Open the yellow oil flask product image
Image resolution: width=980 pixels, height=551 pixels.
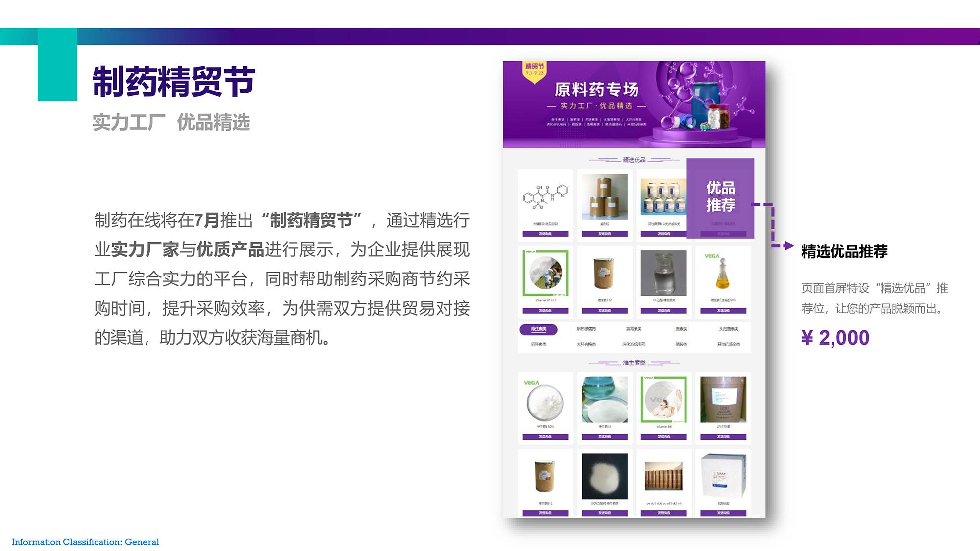click(x=723, y=273)
